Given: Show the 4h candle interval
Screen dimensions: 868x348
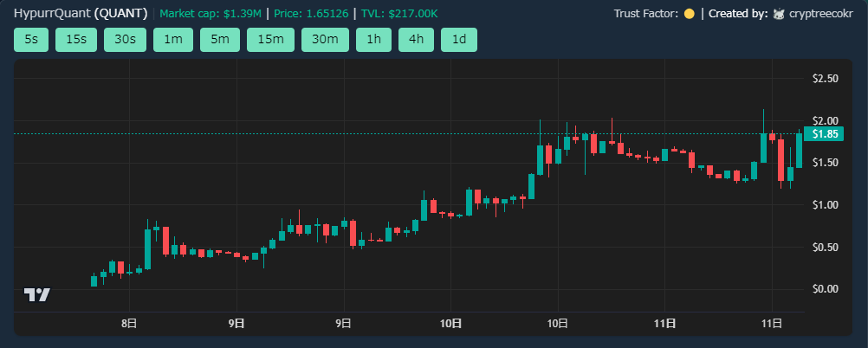Looking at the screenshot, I should (x=417, y=40).
